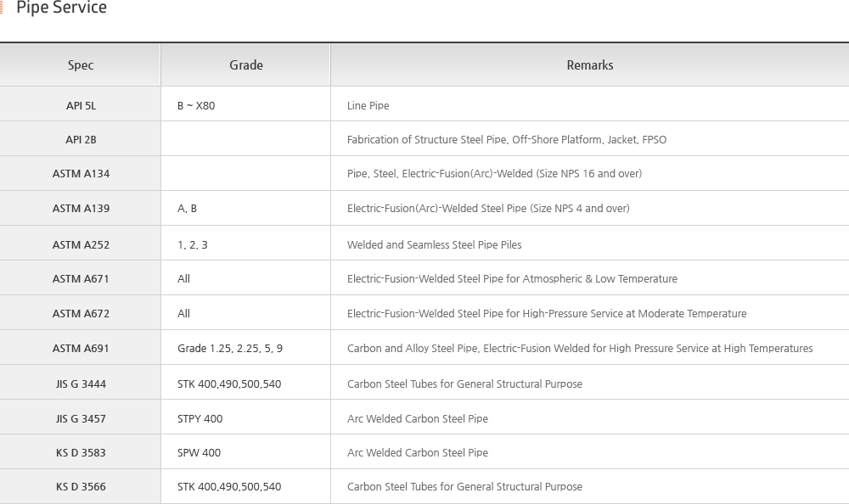
Task: Click the 'Line Pipe' remarks text
Action: click(368, 106)
